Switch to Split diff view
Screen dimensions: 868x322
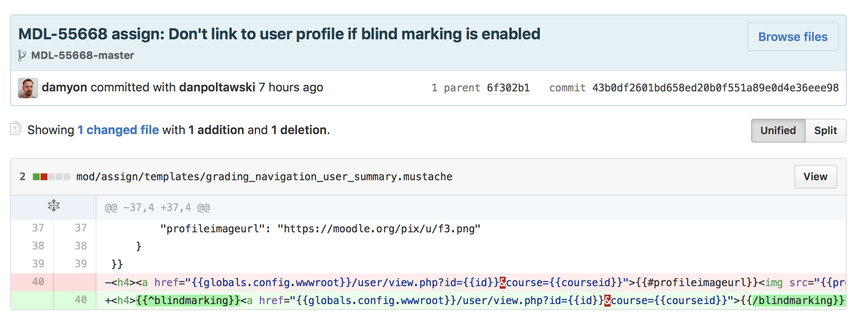point(825,131)
